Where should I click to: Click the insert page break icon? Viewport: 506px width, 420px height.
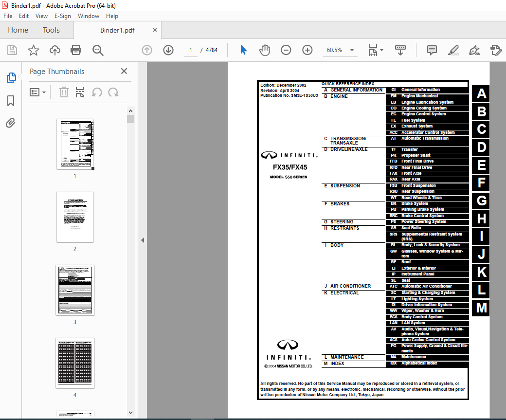point(80,92)
